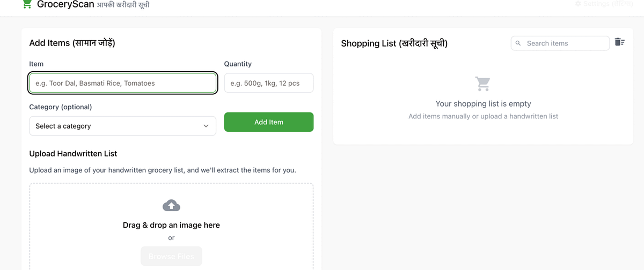Image resolution: width=644 pixels, height=270 pixels.
Task: Click the grey empty cart icon
Action: click(x=482, y=84)
